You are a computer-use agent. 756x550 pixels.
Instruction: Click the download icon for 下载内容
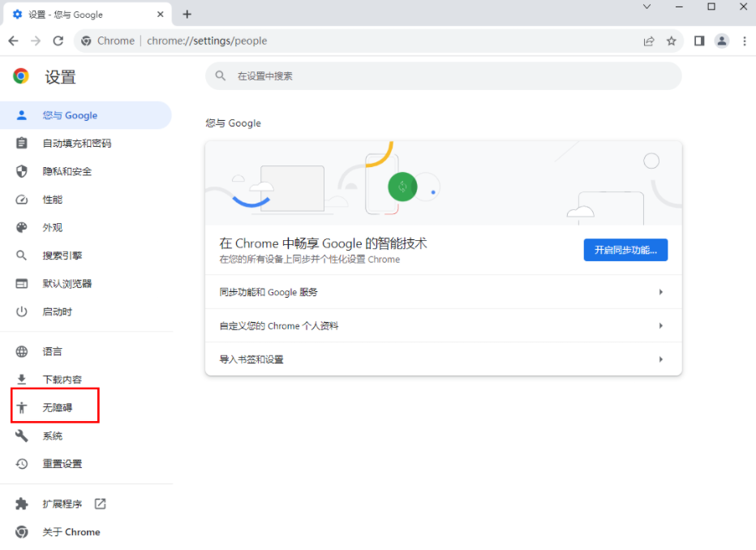click(x=22, y=380)
